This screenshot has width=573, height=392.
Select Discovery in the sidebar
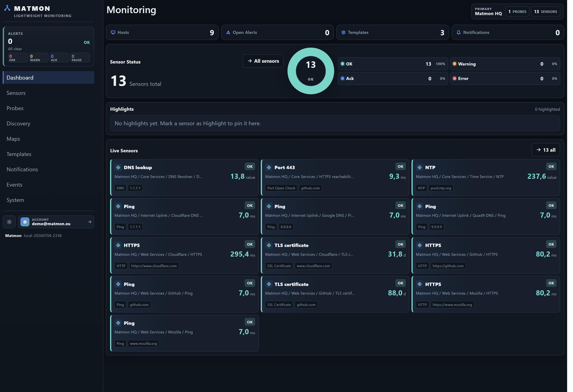[49, 123]
